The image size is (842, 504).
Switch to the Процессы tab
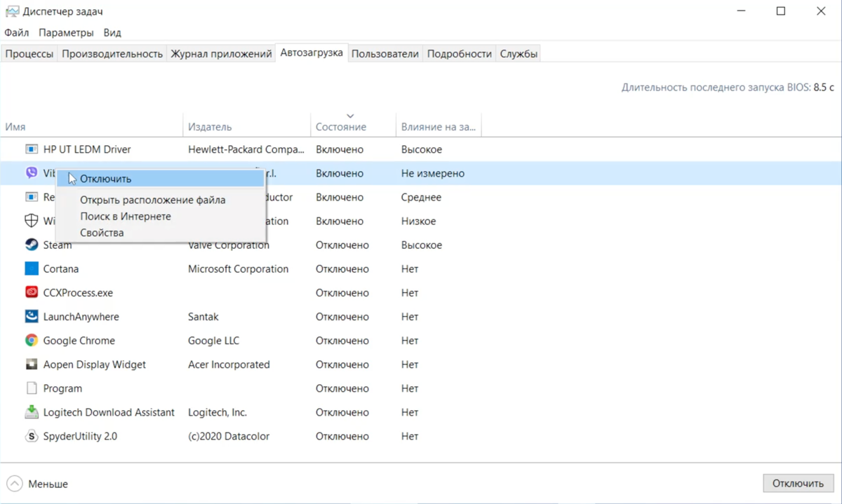[29, 54]
